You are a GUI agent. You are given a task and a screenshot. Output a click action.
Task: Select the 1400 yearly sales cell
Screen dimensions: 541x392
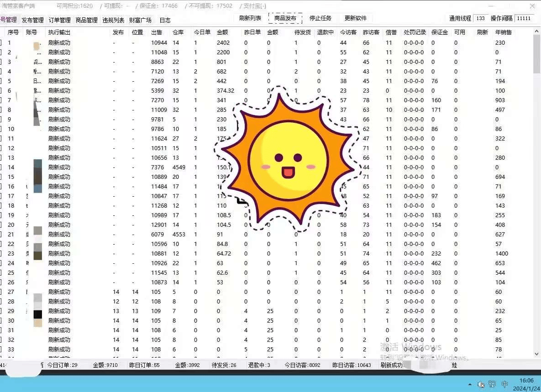[x=502, y=253]
